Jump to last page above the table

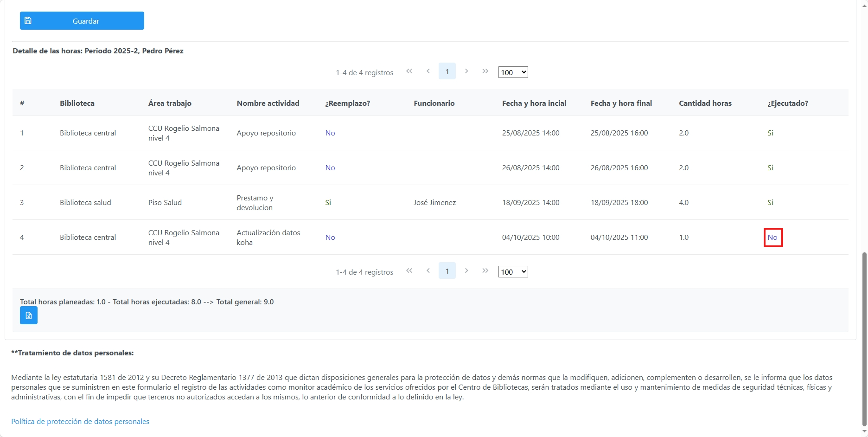(485, 71)
